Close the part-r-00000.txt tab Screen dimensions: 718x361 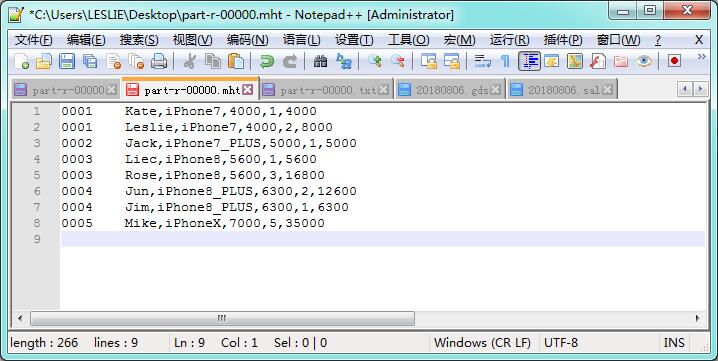coord(384,90)
